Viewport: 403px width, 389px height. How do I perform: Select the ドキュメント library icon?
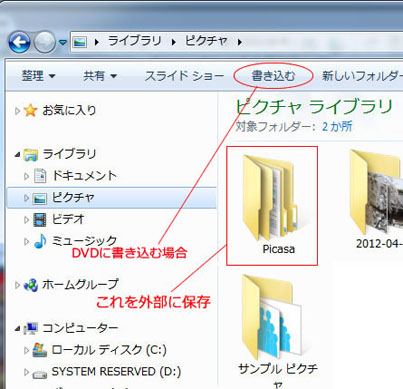tap(40, 176)
